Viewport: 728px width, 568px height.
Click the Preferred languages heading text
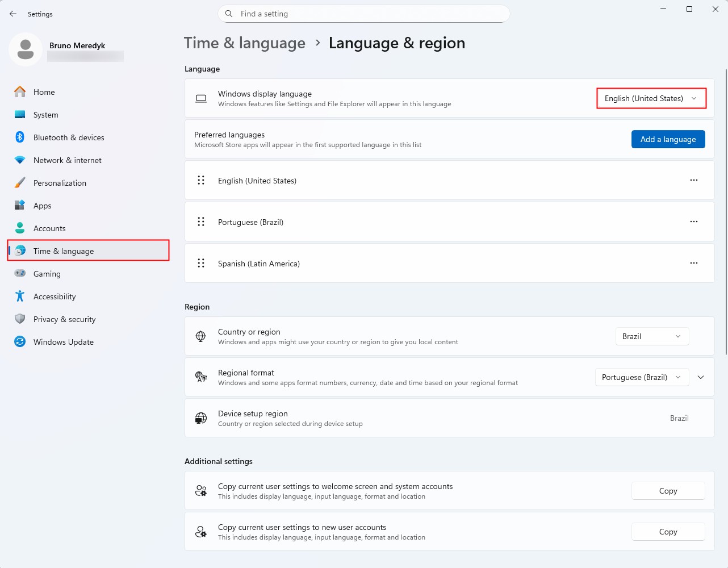(x=229, y=135)
